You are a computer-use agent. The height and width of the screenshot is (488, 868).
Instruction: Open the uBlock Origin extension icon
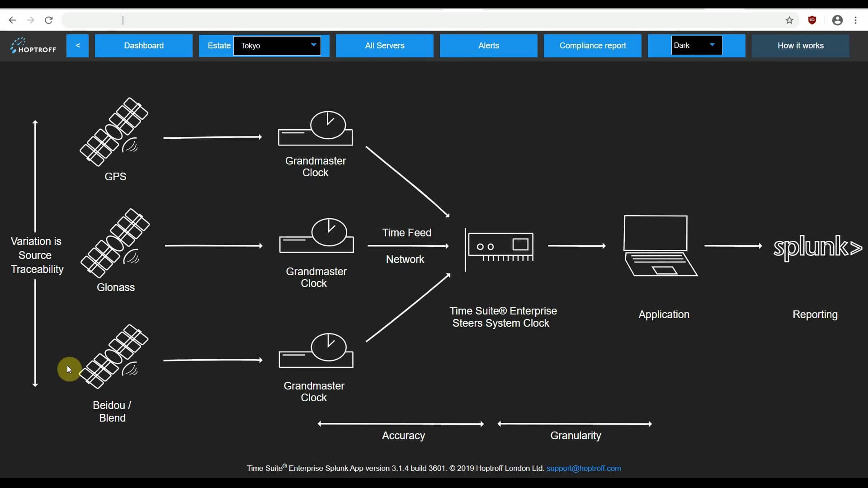point(812,20)
